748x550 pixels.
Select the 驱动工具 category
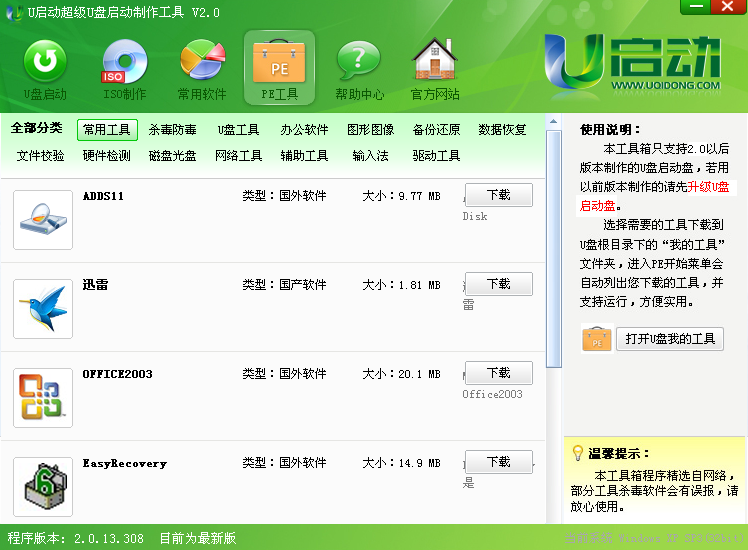(x=436, y=156)
